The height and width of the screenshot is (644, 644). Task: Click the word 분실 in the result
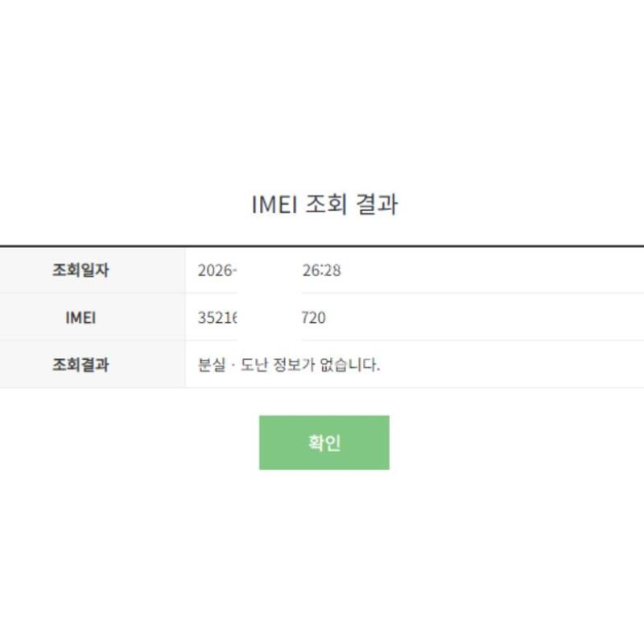(210, 365)
